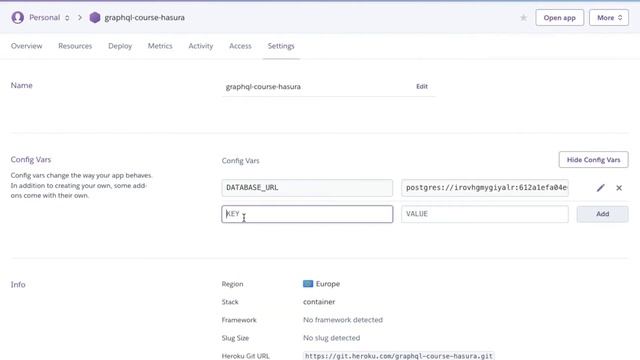
Task: Click Edit next to the app name
Action: click(422, 86)
